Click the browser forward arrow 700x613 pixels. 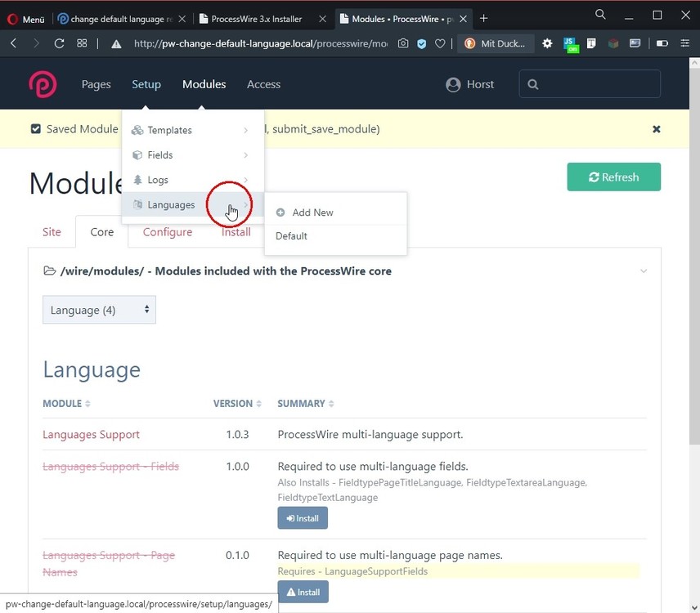click(x=36, y=43)
